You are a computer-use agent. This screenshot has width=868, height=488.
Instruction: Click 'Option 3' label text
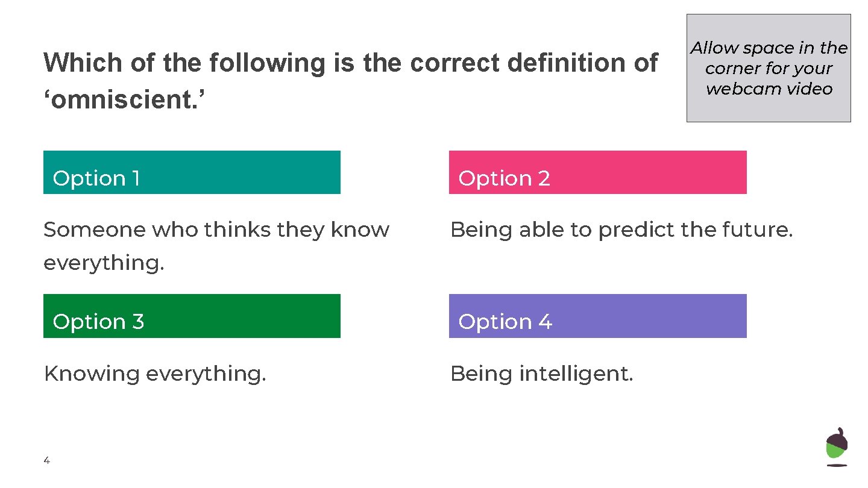(x=98, y=322)
